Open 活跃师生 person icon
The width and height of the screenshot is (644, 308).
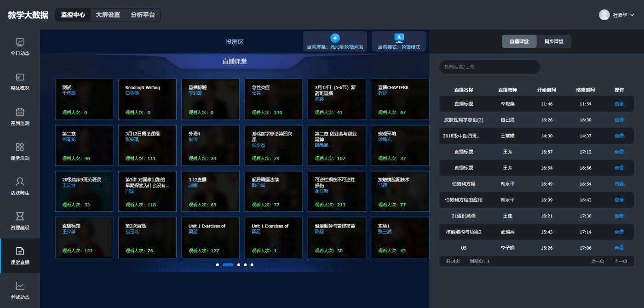(x=20, y=182)
